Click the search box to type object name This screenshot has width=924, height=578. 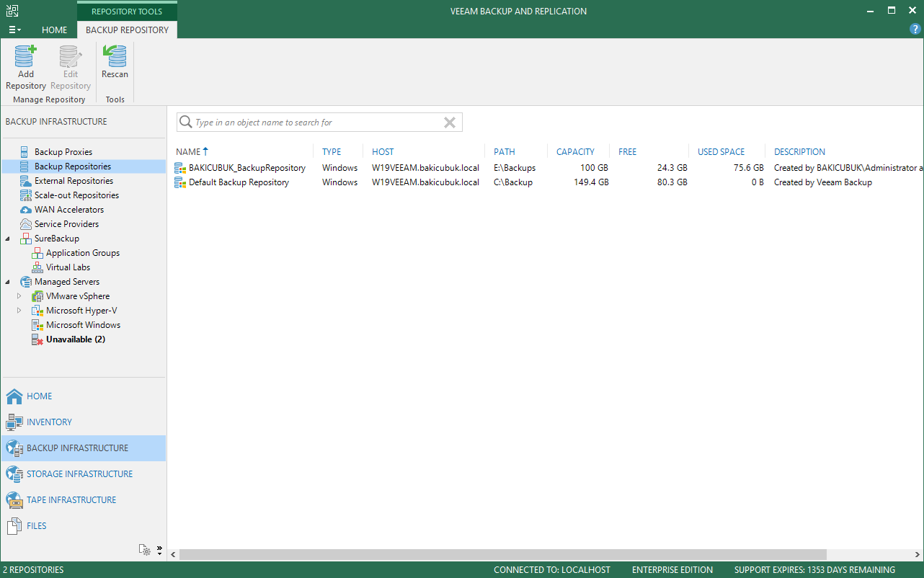(319, 123)
